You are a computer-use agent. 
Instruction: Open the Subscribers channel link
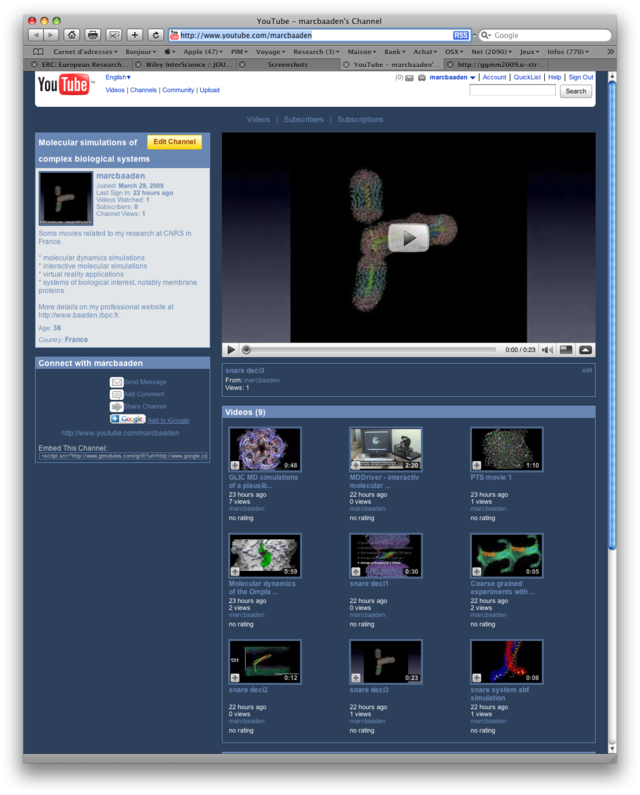pos(303,120)
